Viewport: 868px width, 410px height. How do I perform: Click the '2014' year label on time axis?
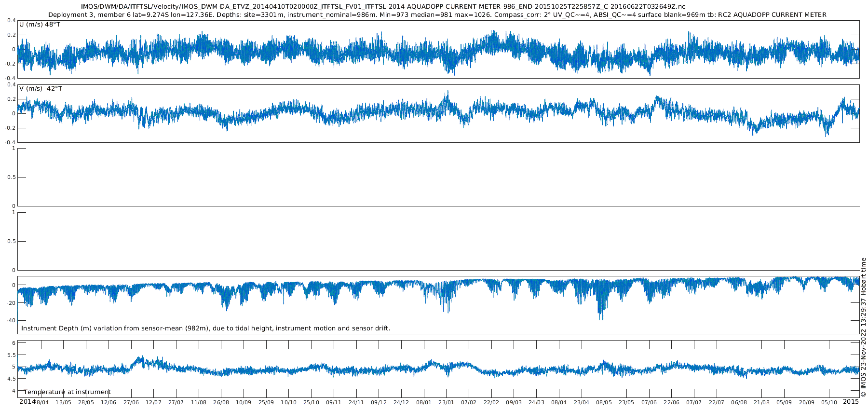27,401
